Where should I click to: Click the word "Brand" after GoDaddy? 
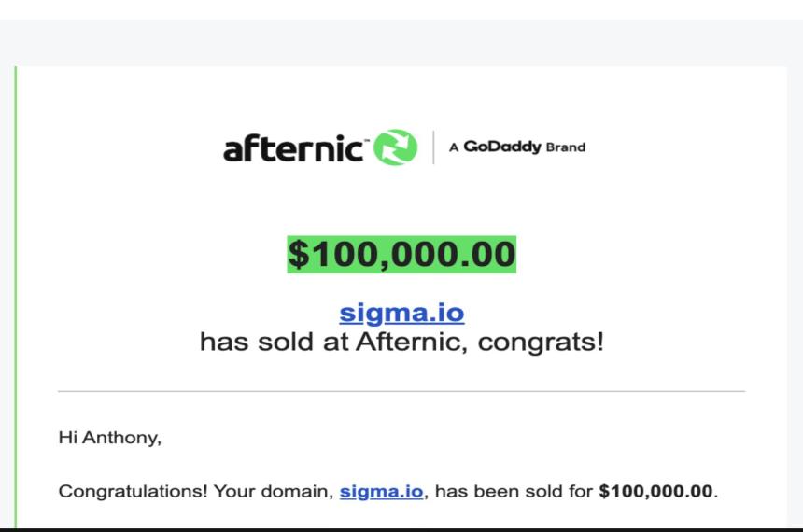click(565, 147)
